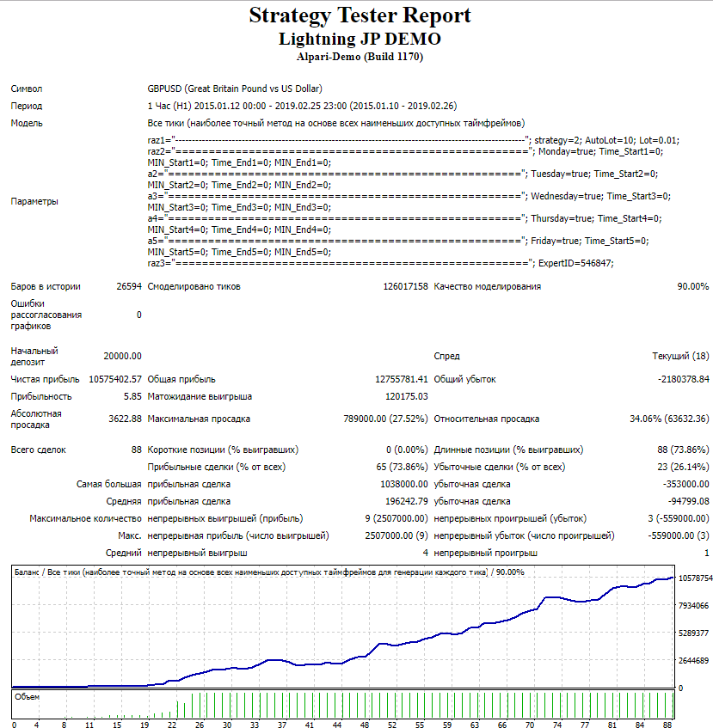Click the Объем volume panel label
The height and width of the screenshot is (728, 713).
(27, 697)
